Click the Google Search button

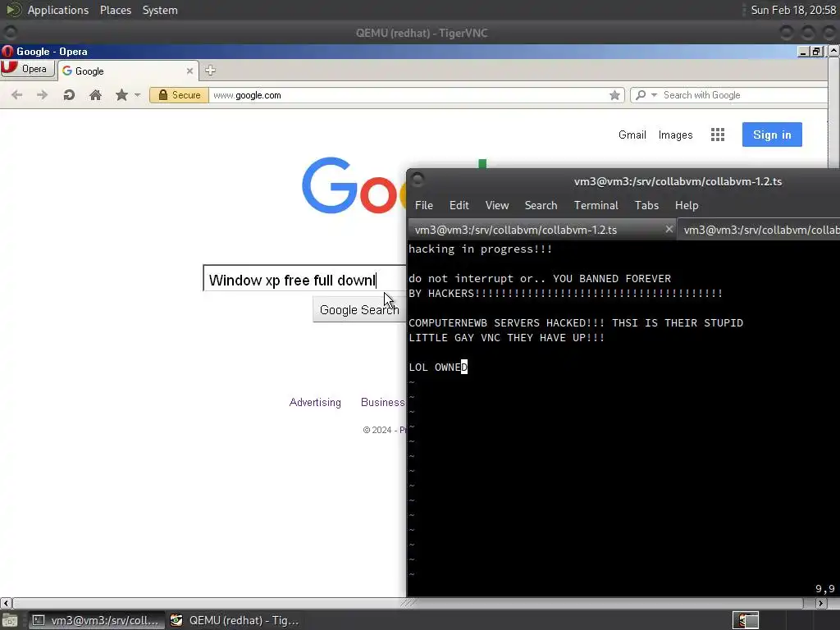point(359,309)
